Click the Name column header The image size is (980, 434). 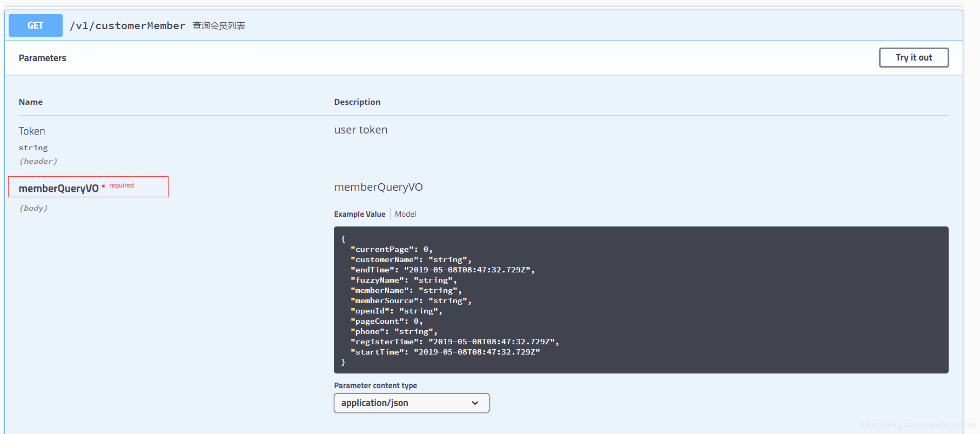point(30,102)
